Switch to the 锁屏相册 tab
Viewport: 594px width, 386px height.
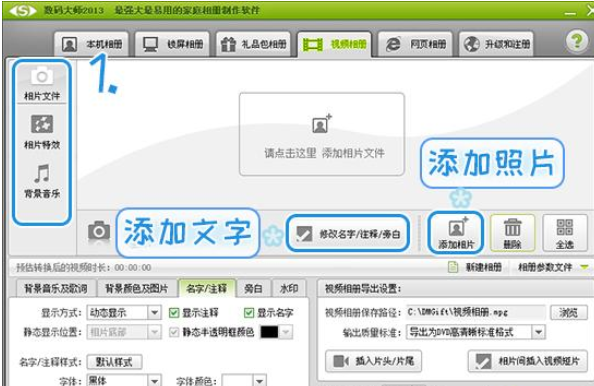pos(172,44)
